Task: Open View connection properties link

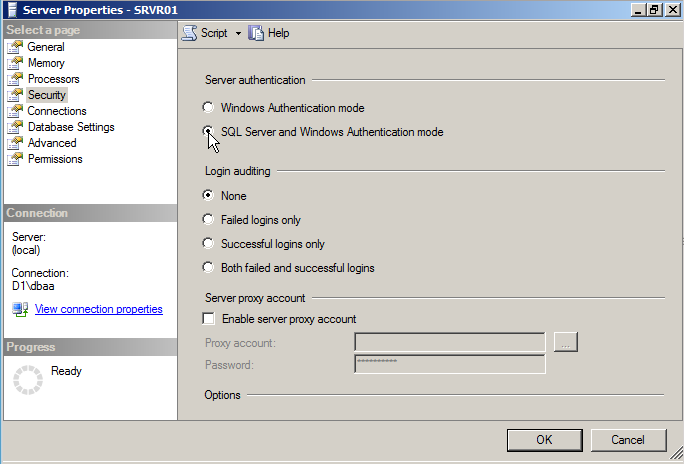Action: coord(98,309)
